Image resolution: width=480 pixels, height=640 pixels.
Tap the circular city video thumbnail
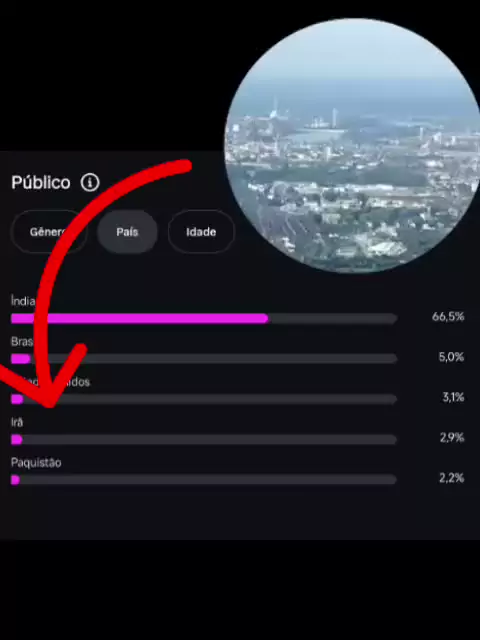[x=353, y=145]
